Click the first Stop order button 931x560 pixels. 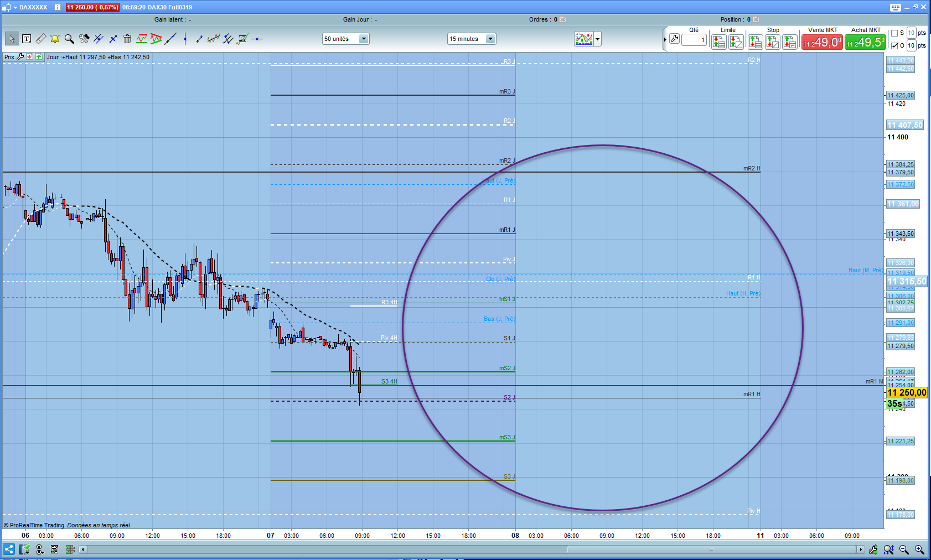[x=755, y=42]
